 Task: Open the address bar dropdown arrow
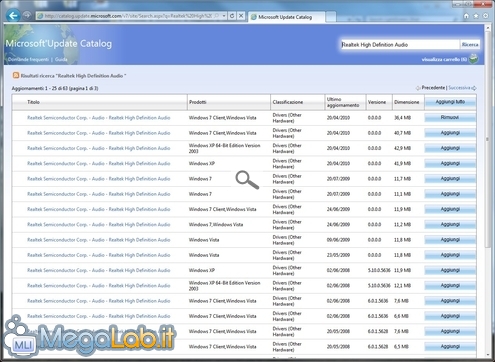point(224,16)
